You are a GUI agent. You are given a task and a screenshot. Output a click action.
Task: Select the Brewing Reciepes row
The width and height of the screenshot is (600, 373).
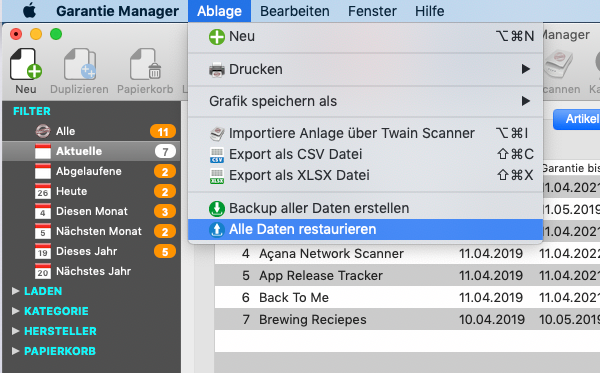coord(407,319)
